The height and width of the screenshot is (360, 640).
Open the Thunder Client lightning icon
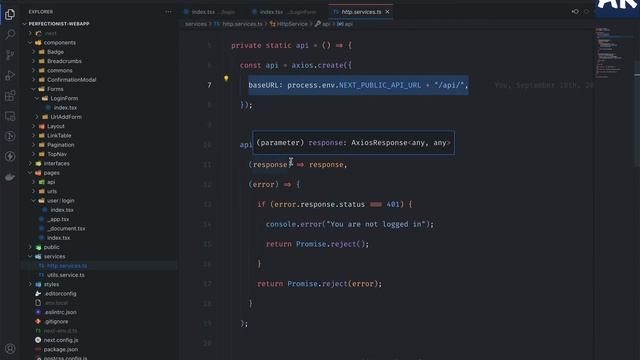pyautogui.click(x=10, y=156)
